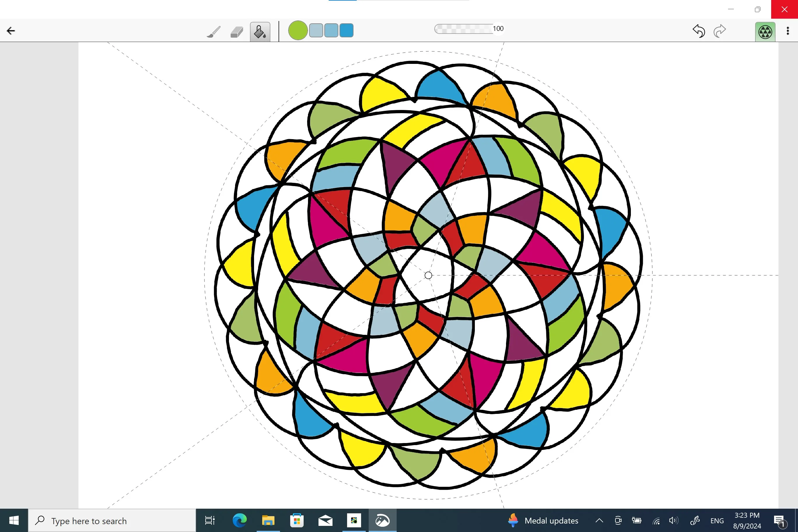798x532 pixels.
Task: Pick the green circular color swatch
Action: coord(297,31)
